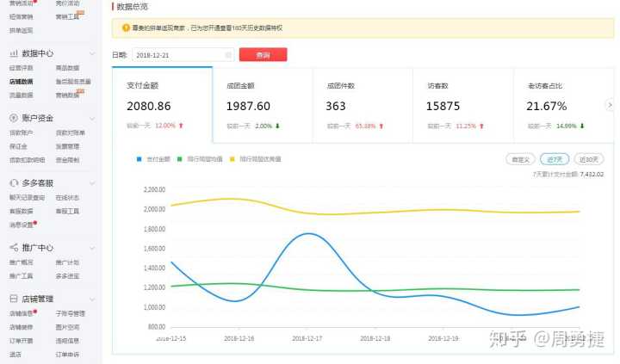Click the 数据中心 section icon

coord(14,53)
